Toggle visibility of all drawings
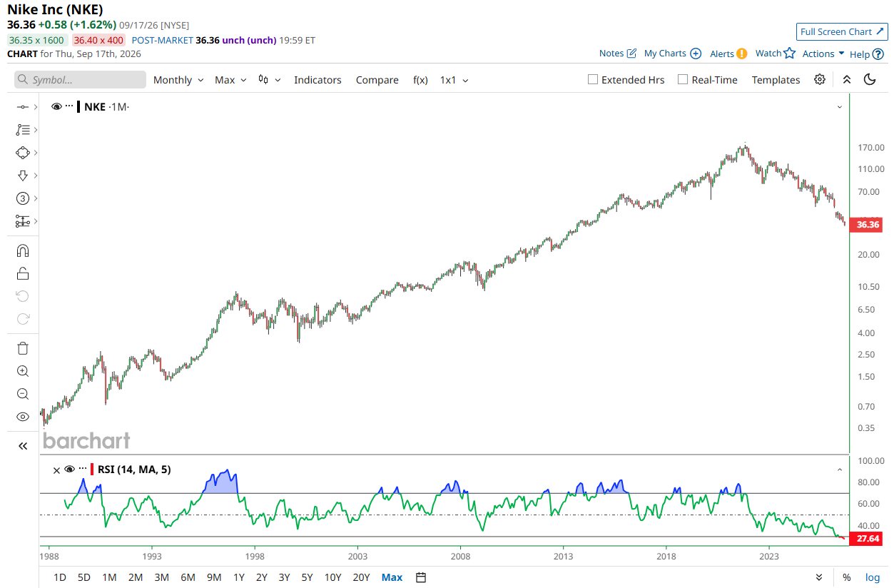The width and height of the screenshot is (894, 588). pyautogui.click(x=22, y=417)
